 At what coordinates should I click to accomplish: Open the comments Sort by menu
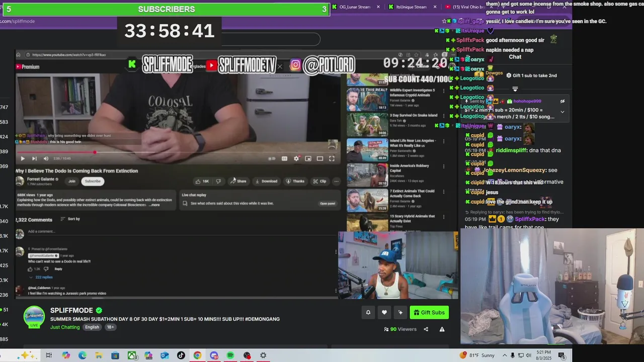click(x=70, y=219)
